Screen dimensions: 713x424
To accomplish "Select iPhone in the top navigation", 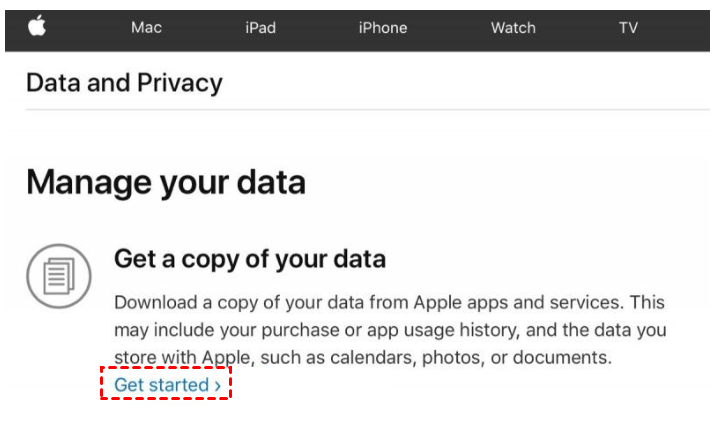I will [383, 28].
